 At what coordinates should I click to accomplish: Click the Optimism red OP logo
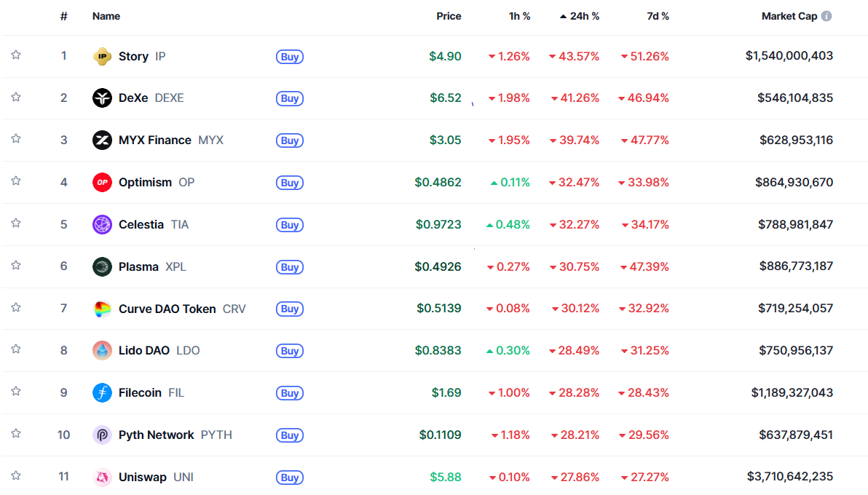(102, 183)
